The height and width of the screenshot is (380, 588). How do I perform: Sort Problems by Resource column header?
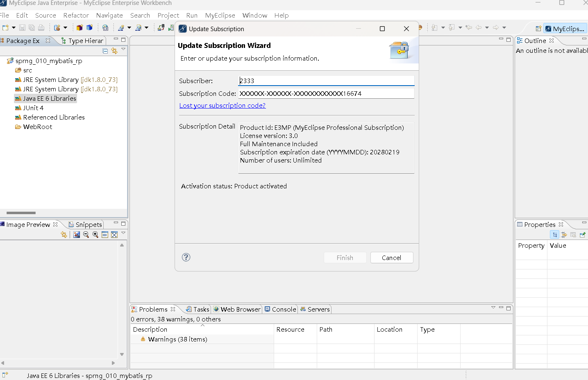(x=295, y=329)
